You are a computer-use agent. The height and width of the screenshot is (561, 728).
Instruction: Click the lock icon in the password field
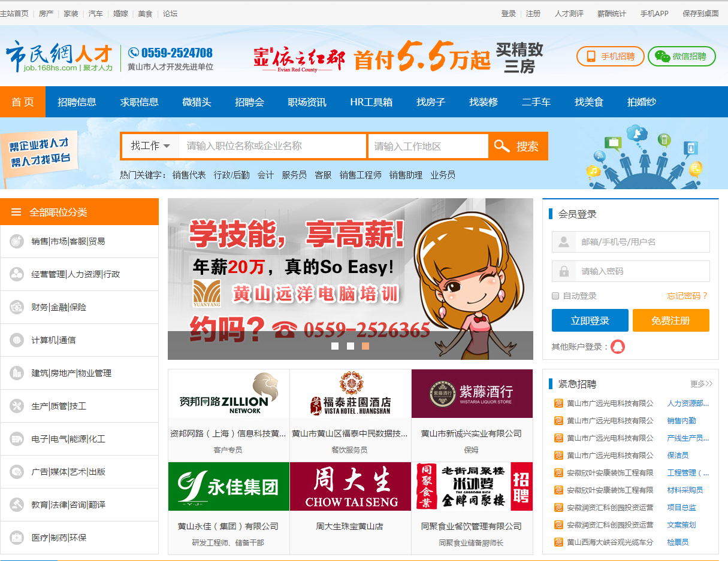pyautogui.click(x=564, y=271)
